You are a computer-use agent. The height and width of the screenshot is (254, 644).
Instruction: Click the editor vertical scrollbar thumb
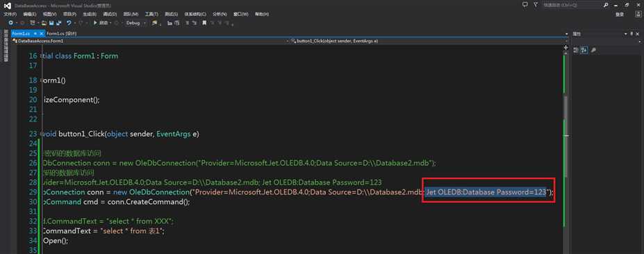tap(566, 107)
